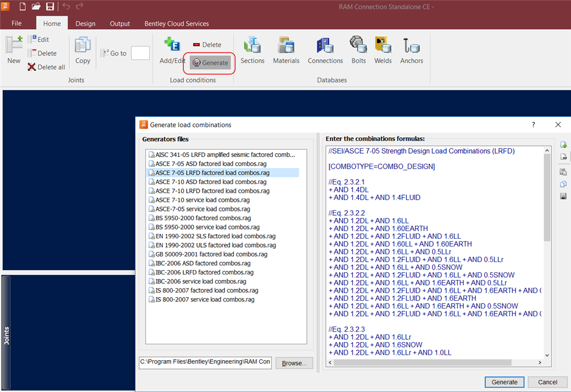
Task: Open the Welds database
Action: coord(383,51)
